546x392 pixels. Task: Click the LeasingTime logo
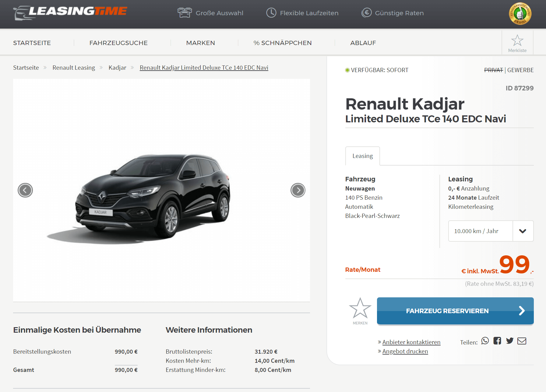[70, 13]
